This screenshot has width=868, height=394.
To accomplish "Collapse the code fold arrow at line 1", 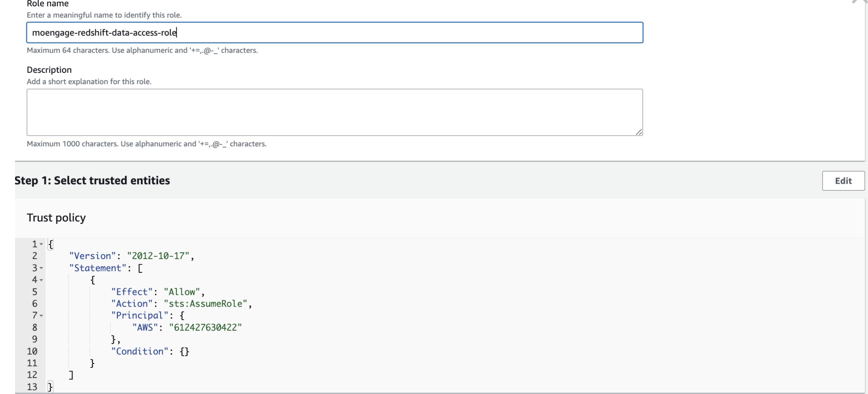I will [x=41, y=244].
